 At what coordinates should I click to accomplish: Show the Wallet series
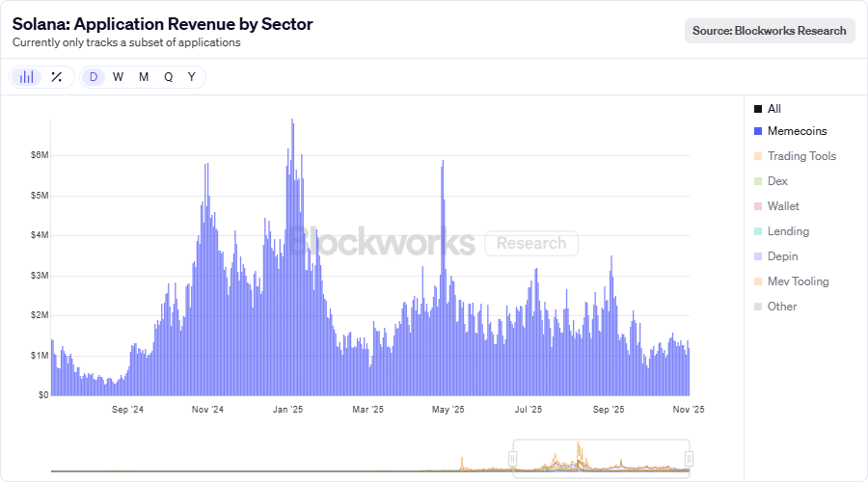[x=782, y=206]
